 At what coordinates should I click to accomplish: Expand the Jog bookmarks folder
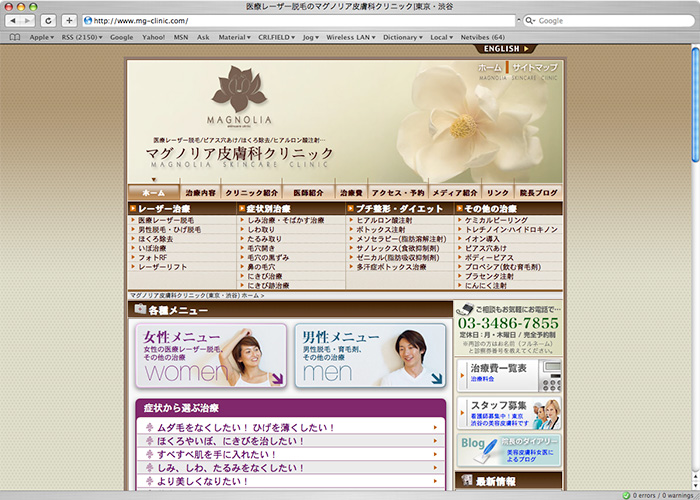coord(311,38)
